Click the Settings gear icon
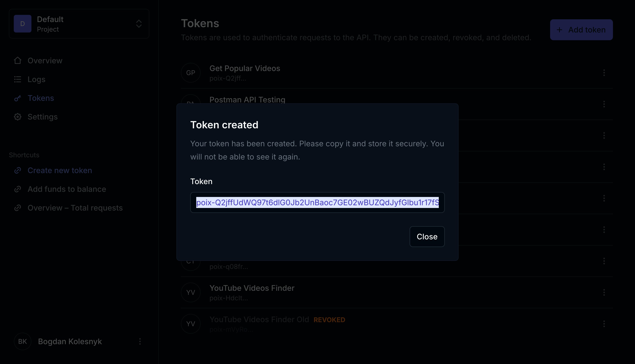635x364 pixels. (x=17, y=117)
